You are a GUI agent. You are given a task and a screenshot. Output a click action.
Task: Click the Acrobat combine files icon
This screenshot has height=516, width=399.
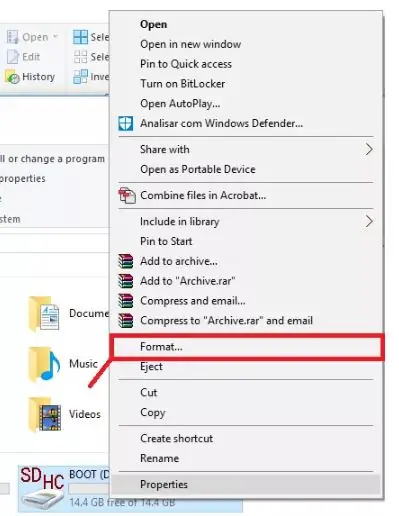tap(127, 195)
